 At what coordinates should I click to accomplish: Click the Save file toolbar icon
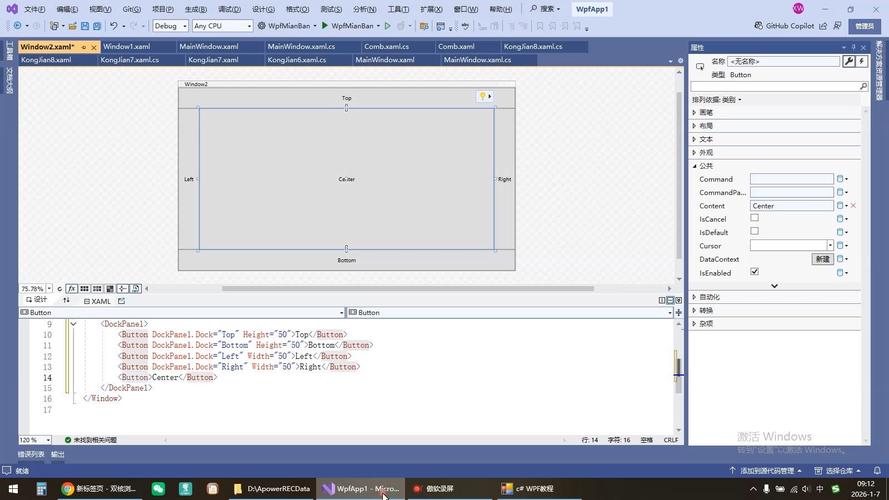point(84,26)
